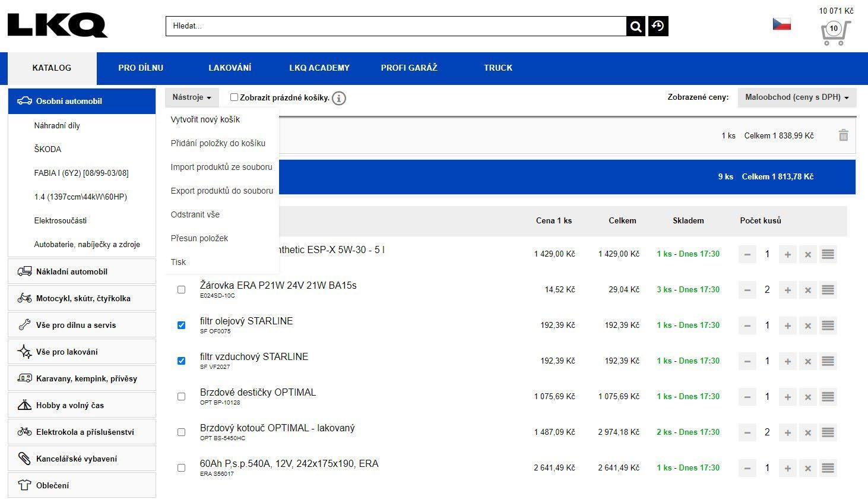Open list menu for Brzdový kotouč row
The width and height of the screenshot is (868, 499).
pyautogui.click(x=828, y=432)
